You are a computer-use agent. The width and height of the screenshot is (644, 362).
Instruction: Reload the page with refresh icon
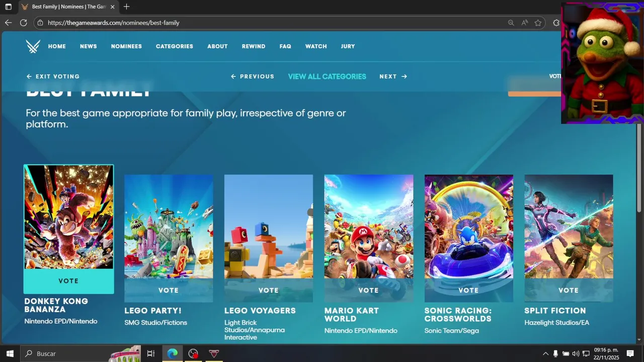click(x=23, y=23)
